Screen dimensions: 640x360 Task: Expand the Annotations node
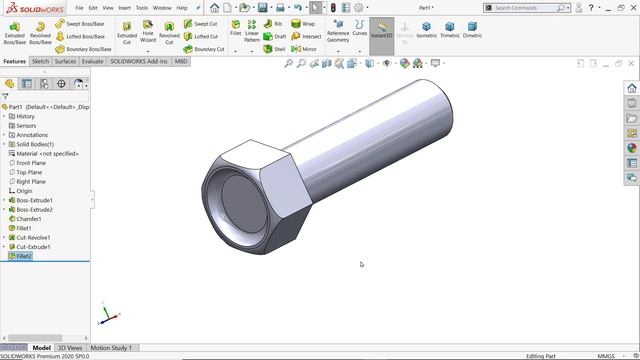click(4, 135)
